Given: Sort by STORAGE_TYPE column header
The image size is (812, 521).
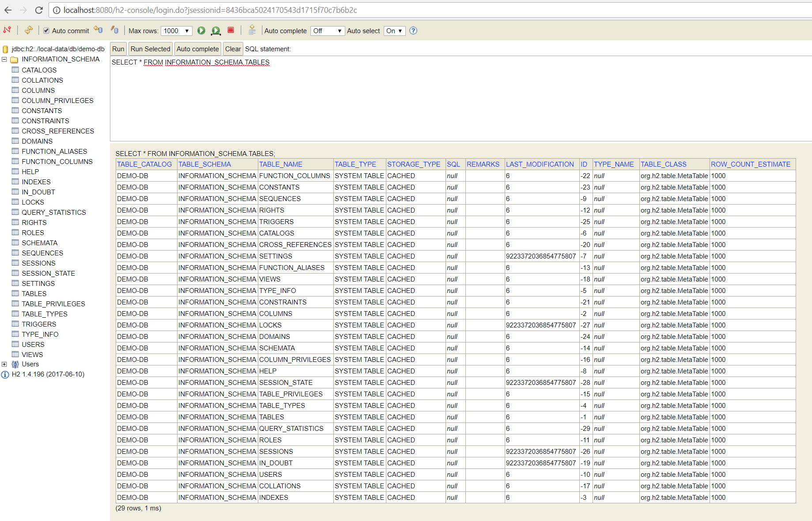Looking at the screenshot, I should [x=414, y=164].
